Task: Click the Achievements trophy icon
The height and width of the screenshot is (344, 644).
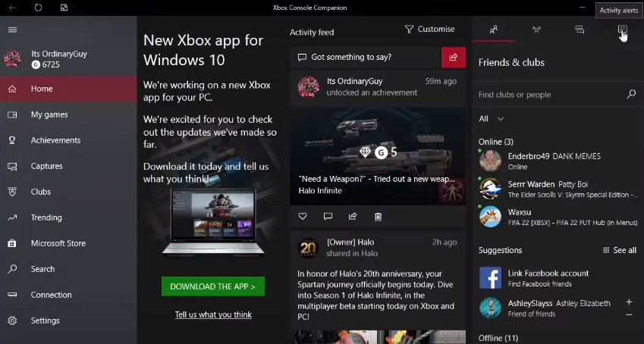Action: 12,140
